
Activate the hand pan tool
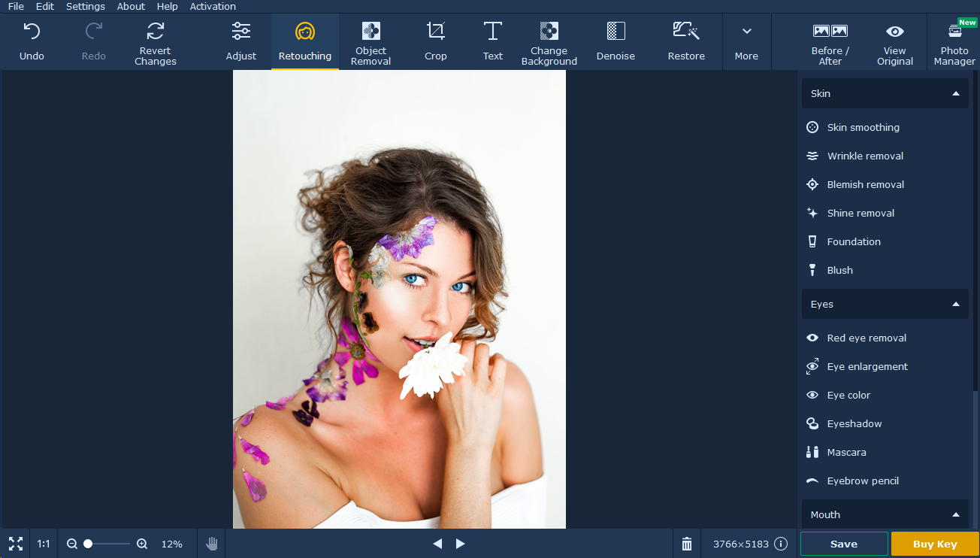[212, 544]
